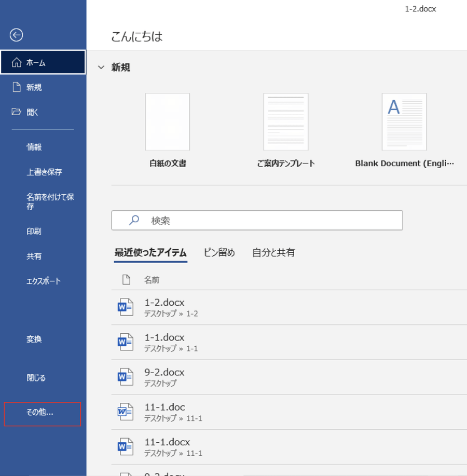
Task: Click the Word icon next to 11-1.docx
Action: coord(126,446)
